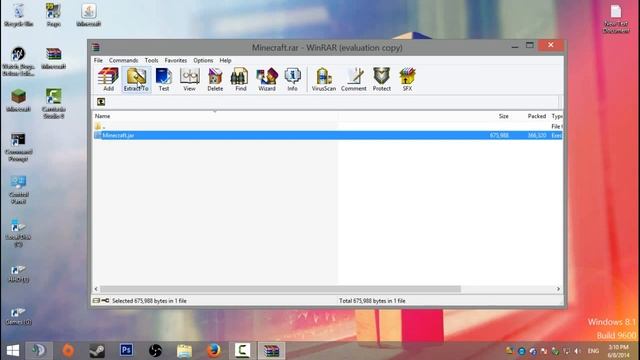The width and height of the screenshot is (640, 360).
Task: Click the volume icon in system tray
Action: click(578, 351)
